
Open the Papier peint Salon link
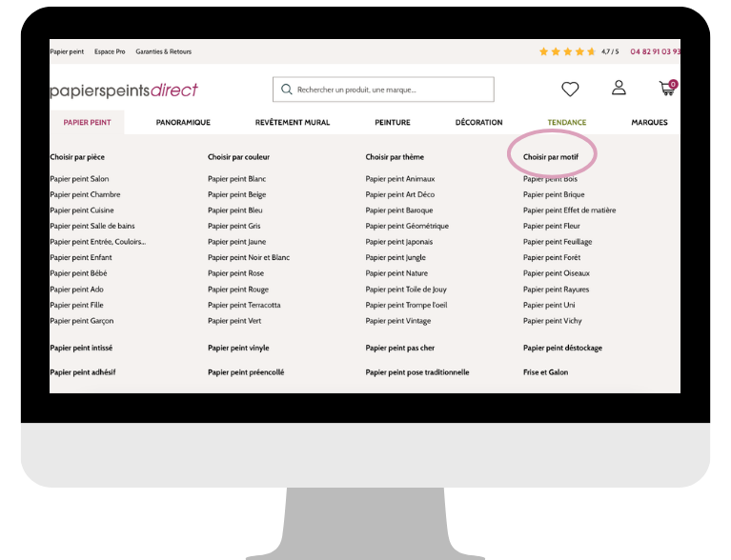(x=79, y=179)
